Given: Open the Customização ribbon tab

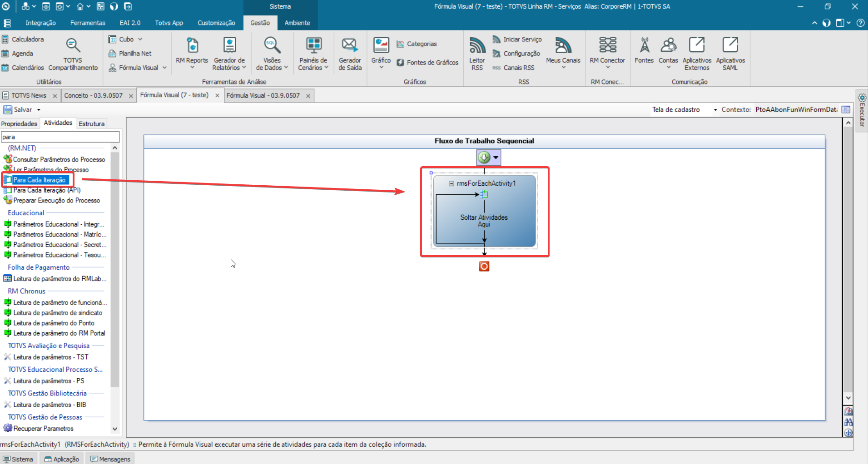Looking at the screenshot, I should click(x=216, y=23).
